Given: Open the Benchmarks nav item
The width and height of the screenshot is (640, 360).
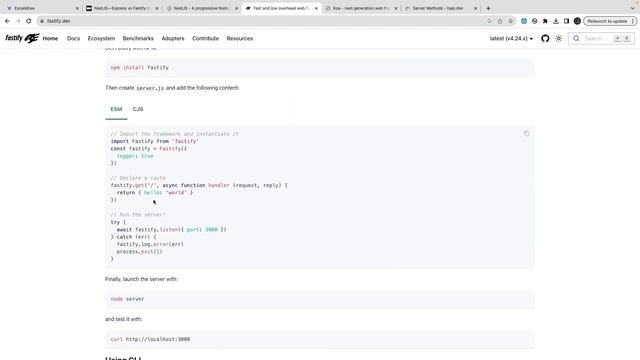Looking at the screenshot, I should pyautogui.click(x=138, y=38).
